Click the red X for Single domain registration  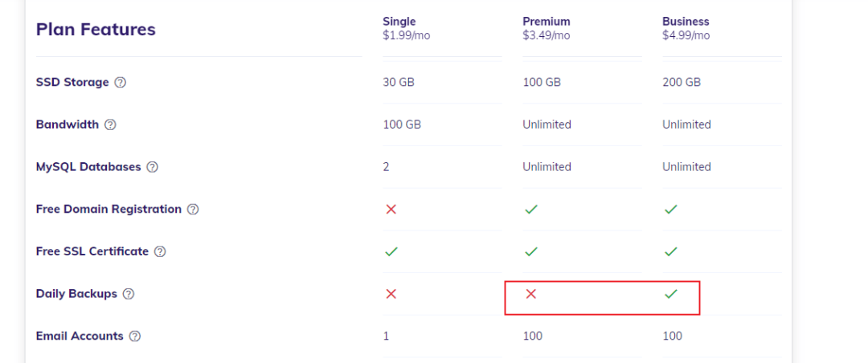point(391,210)
